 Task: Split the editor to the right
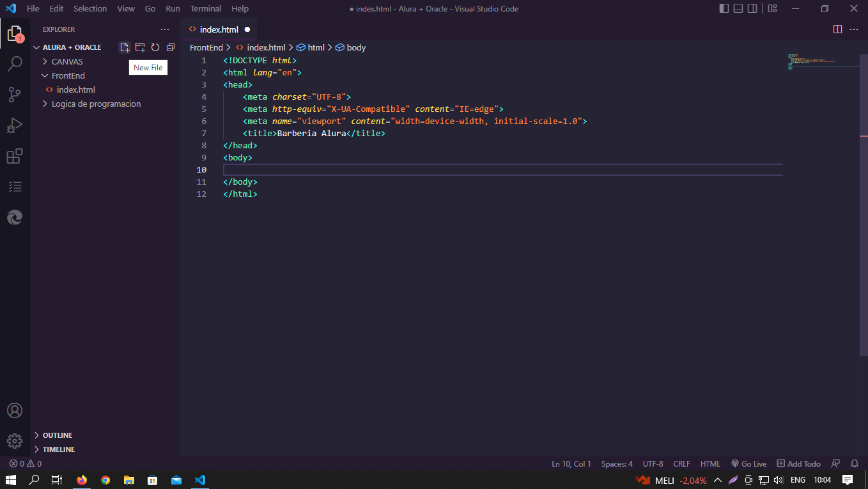(x=838, y=29)
